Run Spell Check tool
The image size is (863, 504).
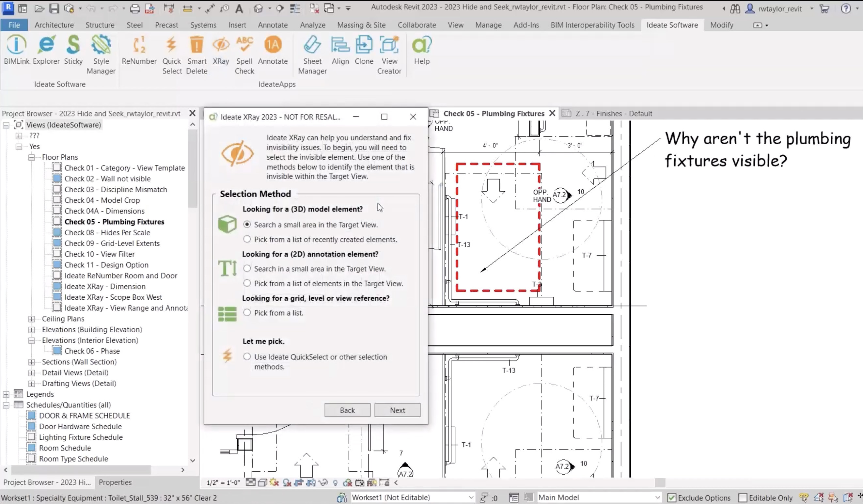(244, 55)
